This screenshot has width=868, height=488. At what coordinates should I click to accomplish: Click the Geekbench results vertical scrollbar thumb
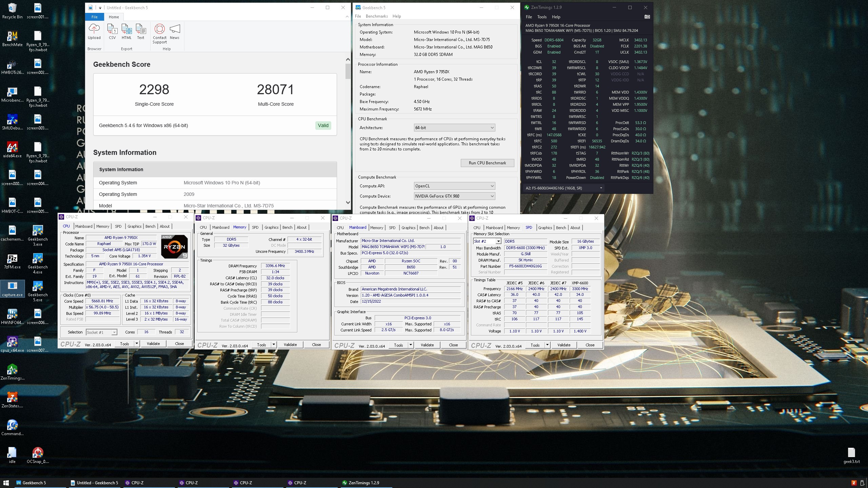pyautogui.click(x=348, y=71)
